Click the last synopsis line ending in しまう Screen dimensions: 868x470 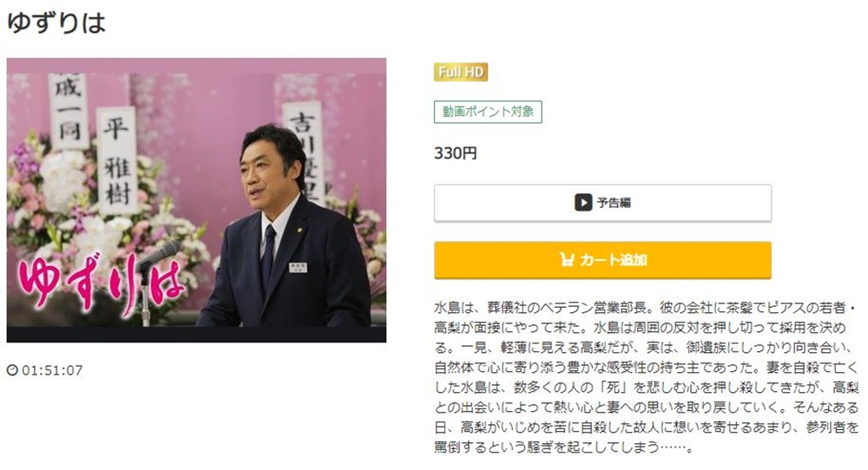click(563, 447)
